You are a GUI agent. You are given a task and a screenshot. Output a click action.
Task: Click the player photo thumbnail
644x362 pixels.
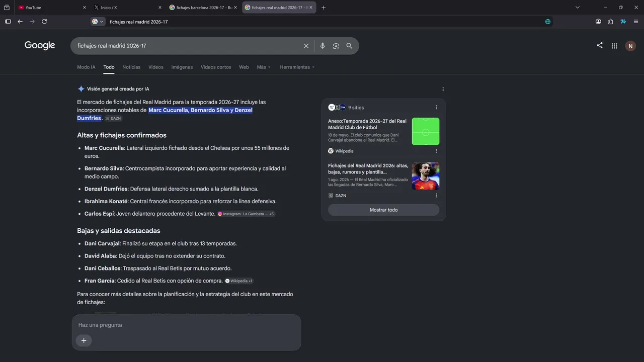tap(426, 176)
